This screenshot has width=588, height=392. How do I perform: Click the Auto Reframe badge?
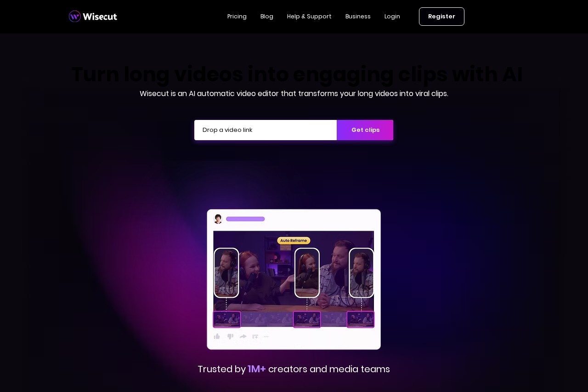coord(294,240)
